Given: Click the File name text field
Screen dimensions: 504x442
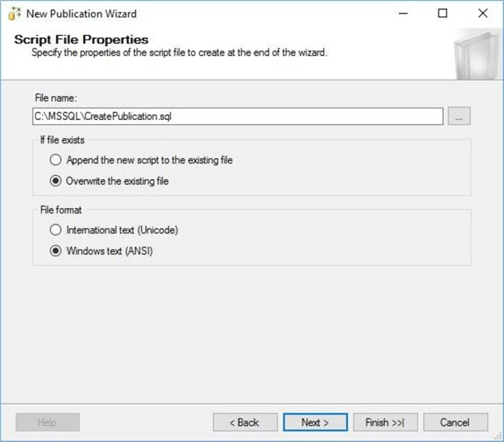Looking at the screenshot, I should [237, 117].
